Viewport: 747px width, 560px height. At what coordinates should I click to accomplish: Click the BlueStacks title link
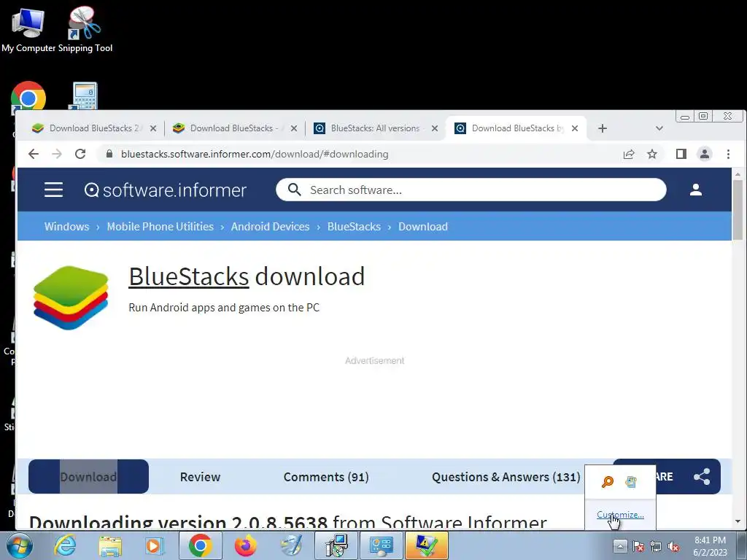coord(189,276)
